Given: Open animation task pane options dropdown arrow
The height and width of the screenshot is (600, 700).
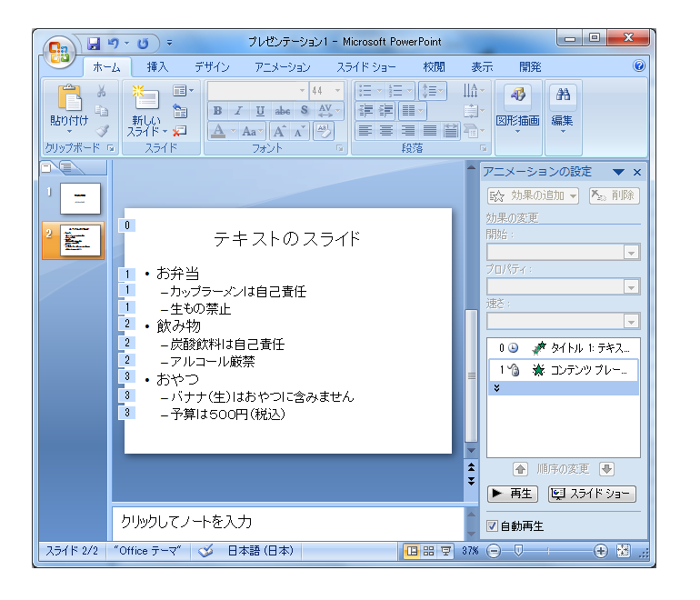Looking at the screenshot, I should tap(618, 172).
